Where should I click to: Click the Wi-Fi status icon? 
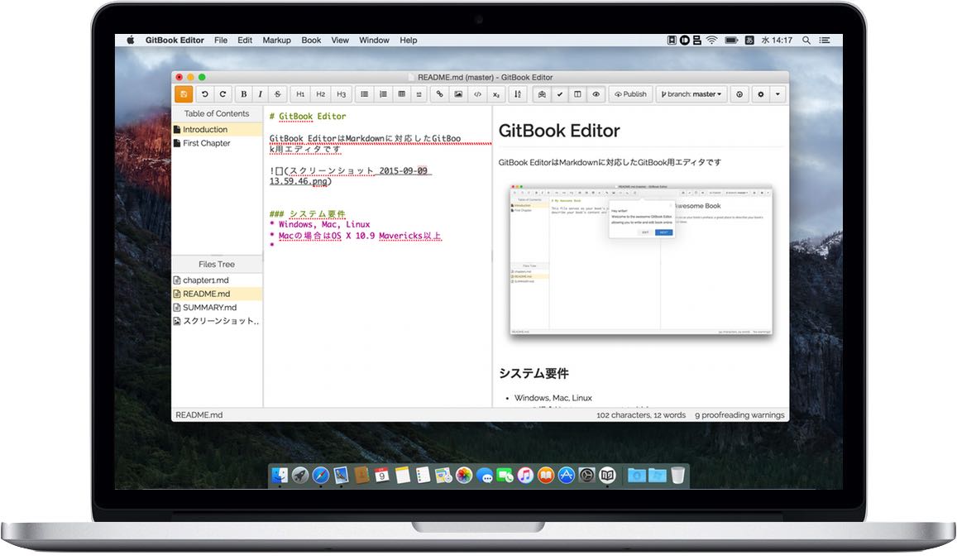click(711, 41)
